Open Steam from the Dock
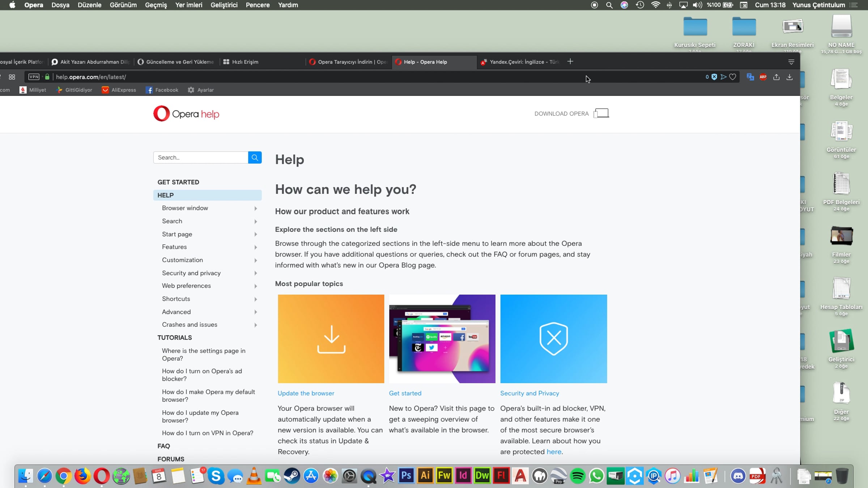Viewport: 868px width, 488px height. [x=292, y=476]
